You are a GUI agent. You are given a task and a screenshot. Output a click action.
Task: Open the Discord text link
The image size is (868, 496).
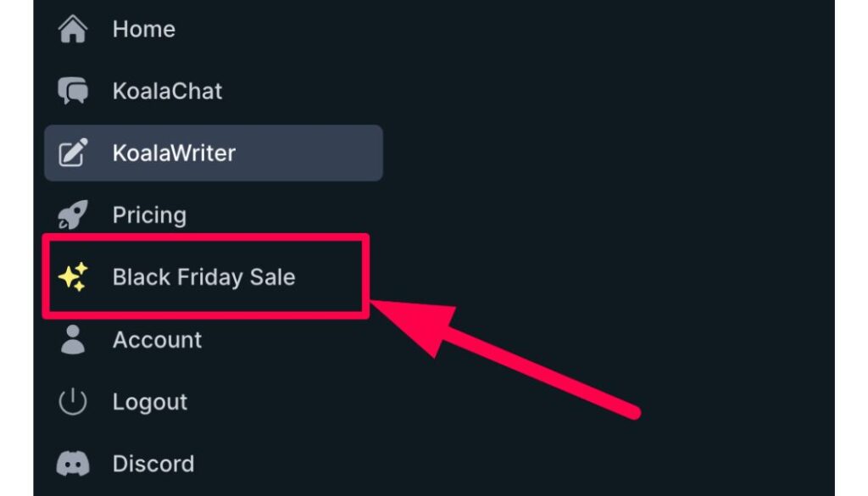[x=153, y=464]
